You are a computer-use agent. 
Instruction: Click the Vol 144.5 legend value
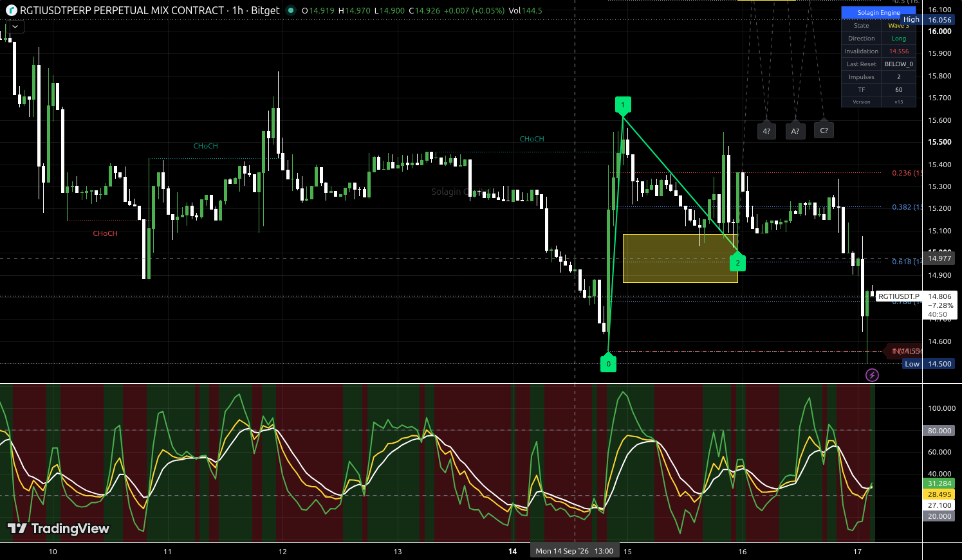(525, 10)
